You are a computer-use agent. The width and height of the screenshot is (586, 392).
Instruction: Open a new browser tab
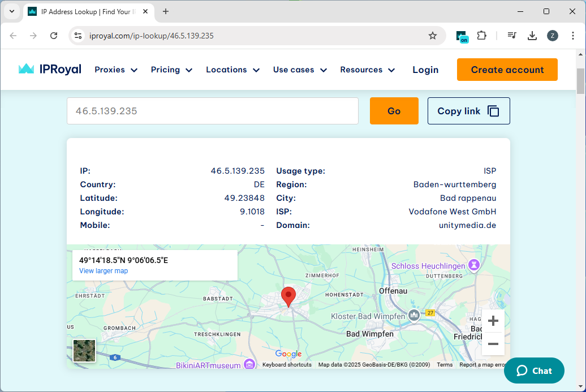166,11
